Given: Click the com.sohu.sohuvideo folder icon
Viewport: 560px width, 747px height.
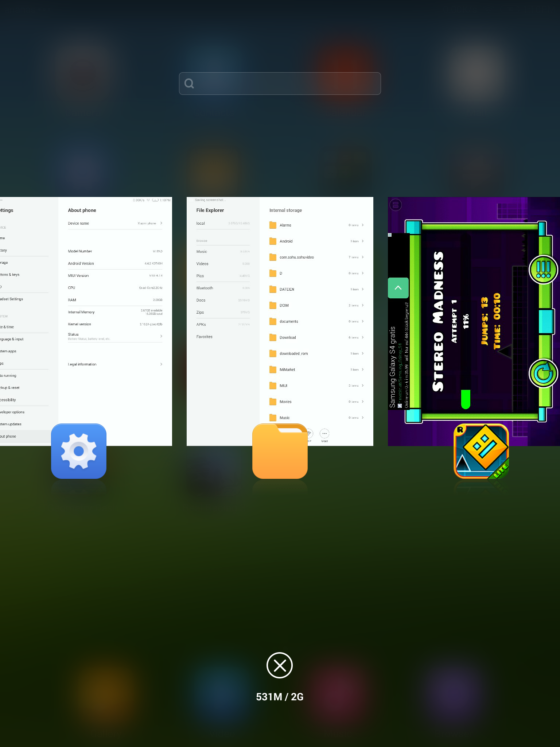Looking at the screenshot, I should 273,257.
